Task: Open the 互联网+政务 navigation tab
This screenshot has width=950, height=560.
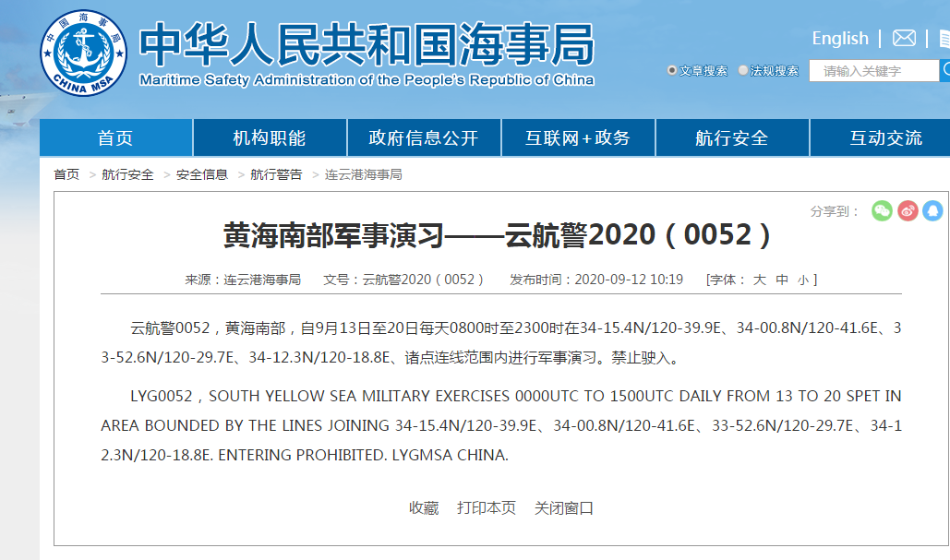Action: coord(578,138)
